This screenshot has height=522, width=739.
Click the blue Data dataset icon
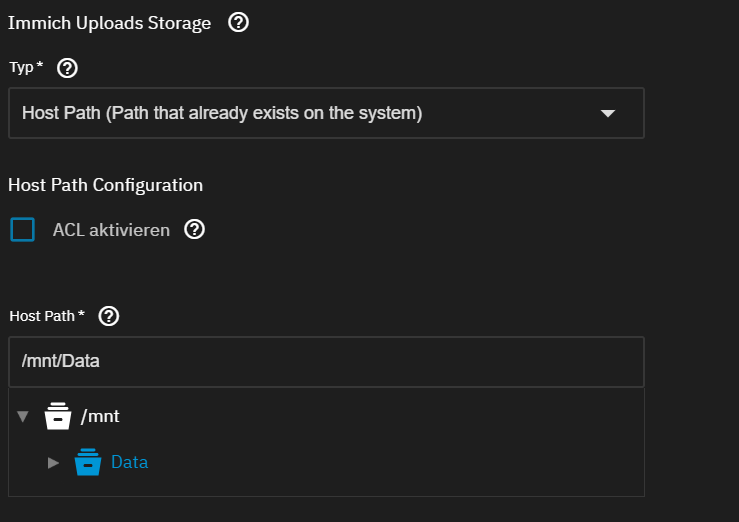[x=88, y=463]
